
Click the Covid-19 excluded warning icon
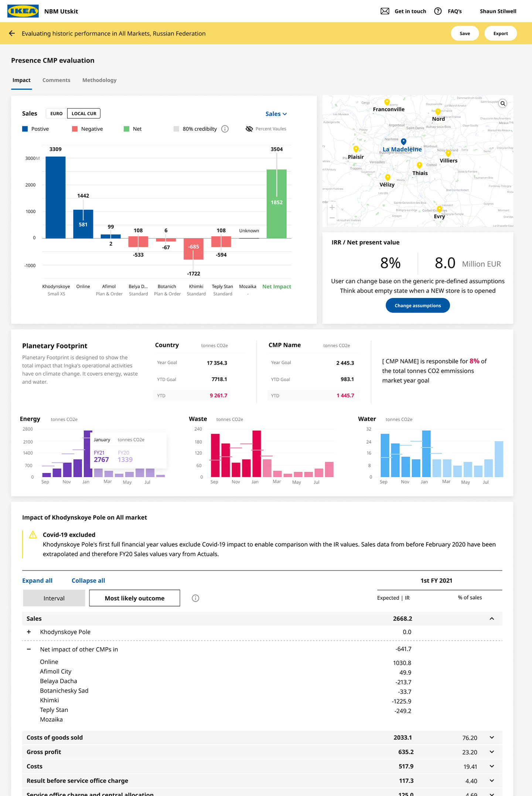33,534
